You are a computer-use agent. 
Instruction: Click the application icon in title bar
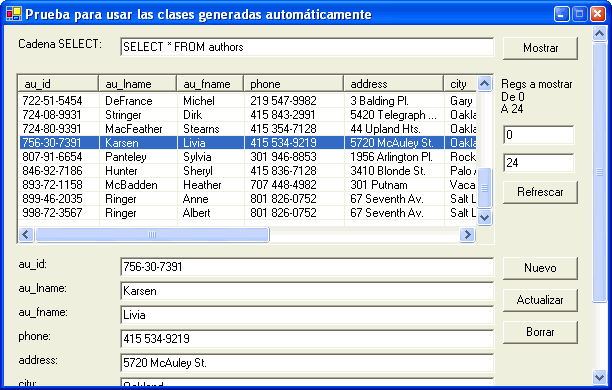click(x=13, y=14)
